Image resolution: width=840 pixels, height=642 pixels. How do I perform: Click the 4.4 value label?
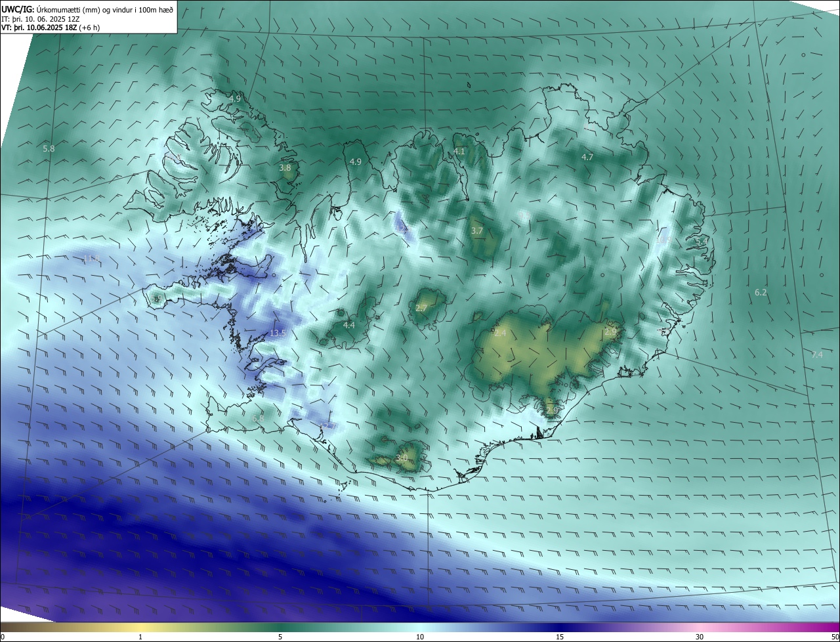pyautogui.click(x=349, y=325)
